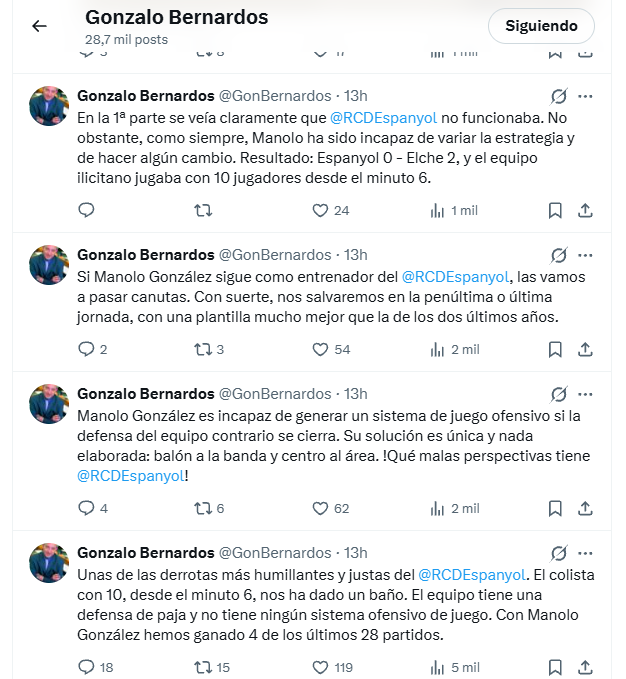Open @RCDEspanyol link ending the third tweet

[131, 476]
